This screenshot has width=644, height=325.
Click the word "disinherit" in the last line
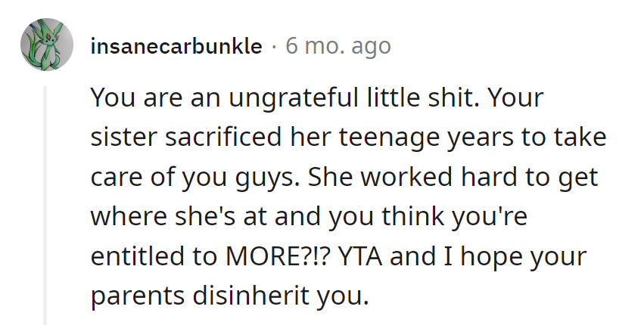point(244,294)
